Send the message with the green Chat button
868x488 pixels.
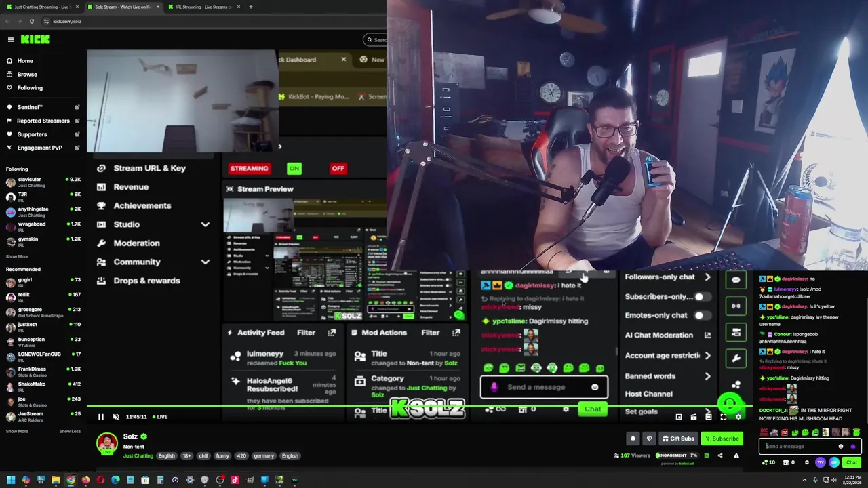852,462
